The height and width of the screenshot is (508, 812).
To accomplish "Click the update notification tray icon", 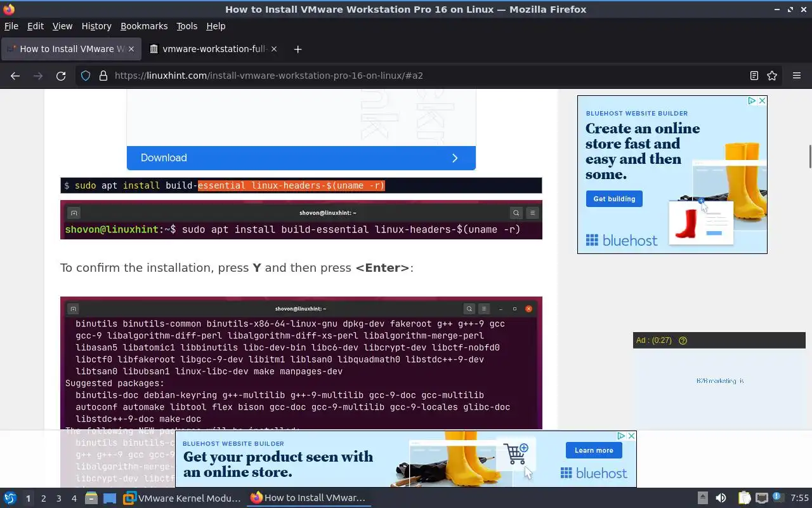I will click(778, 498).
